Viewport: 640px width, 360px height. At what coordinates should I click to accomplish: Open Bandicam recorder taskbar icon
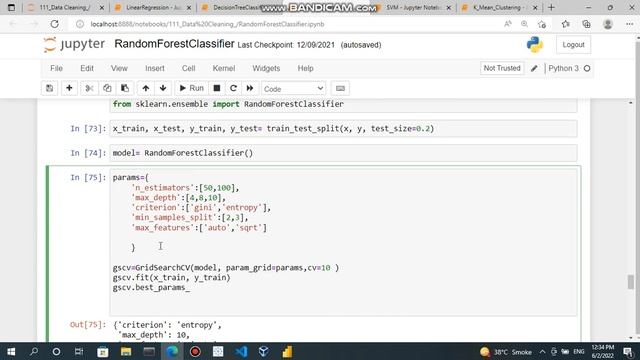point(195,351)
